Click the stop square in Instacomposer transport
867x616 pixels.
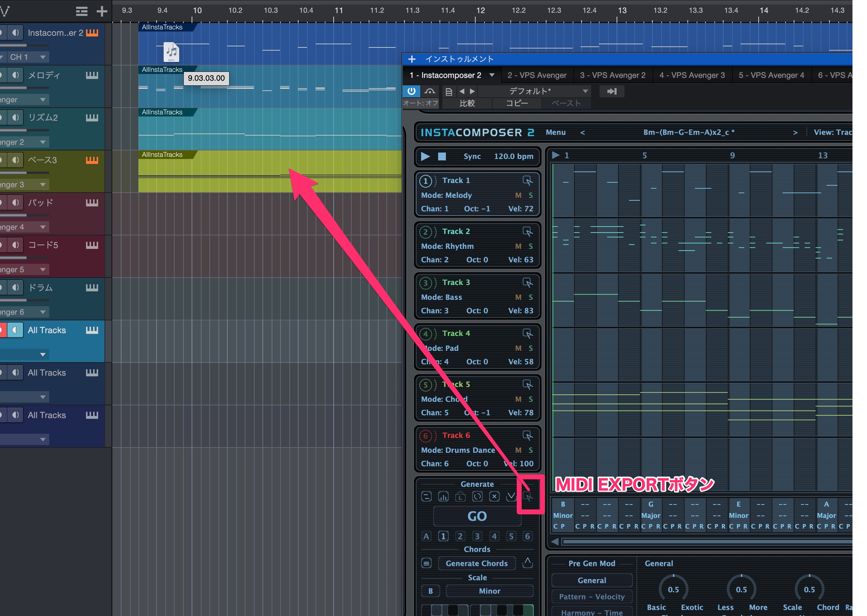[x=442, y=156]
